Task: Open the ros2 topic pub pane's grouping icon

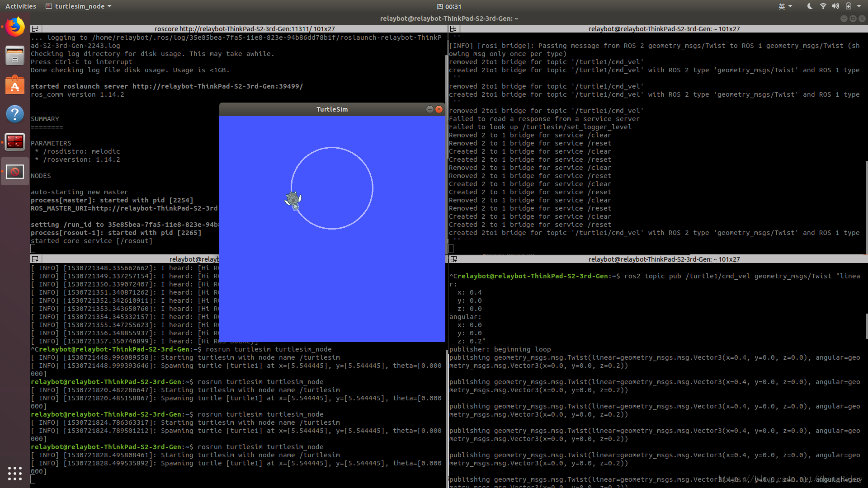Action: pyautogui.click(x=453, y=259)
